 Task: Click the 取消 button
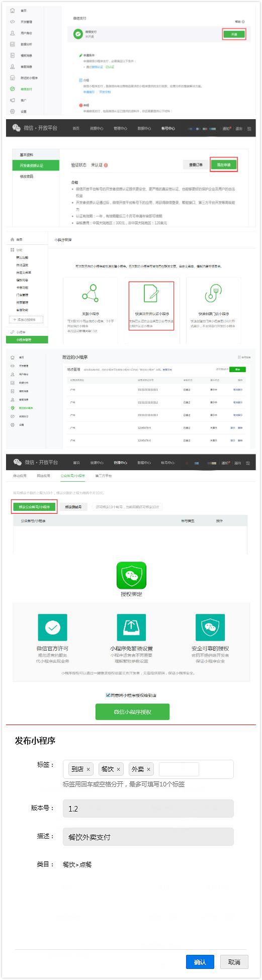(234, 962)
